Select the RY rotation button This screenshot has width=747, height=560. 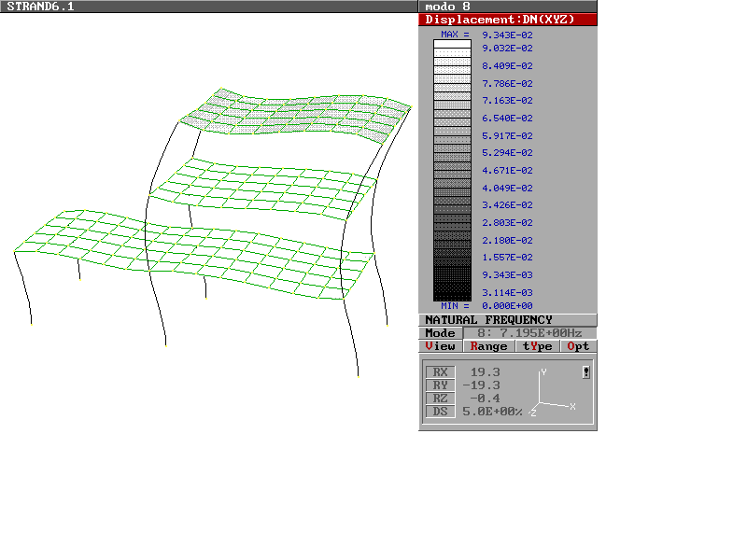click(x=440, y=385)
